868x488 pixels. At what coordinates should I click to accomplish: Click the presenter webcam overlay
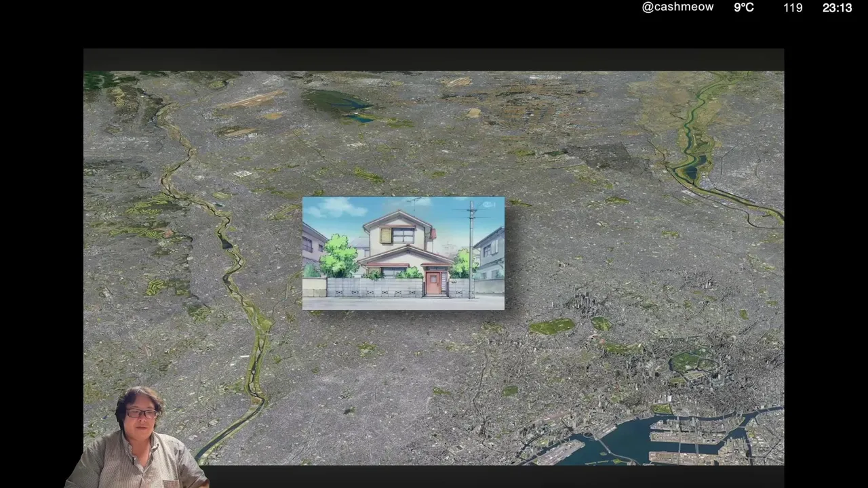[x=137, y=437]
